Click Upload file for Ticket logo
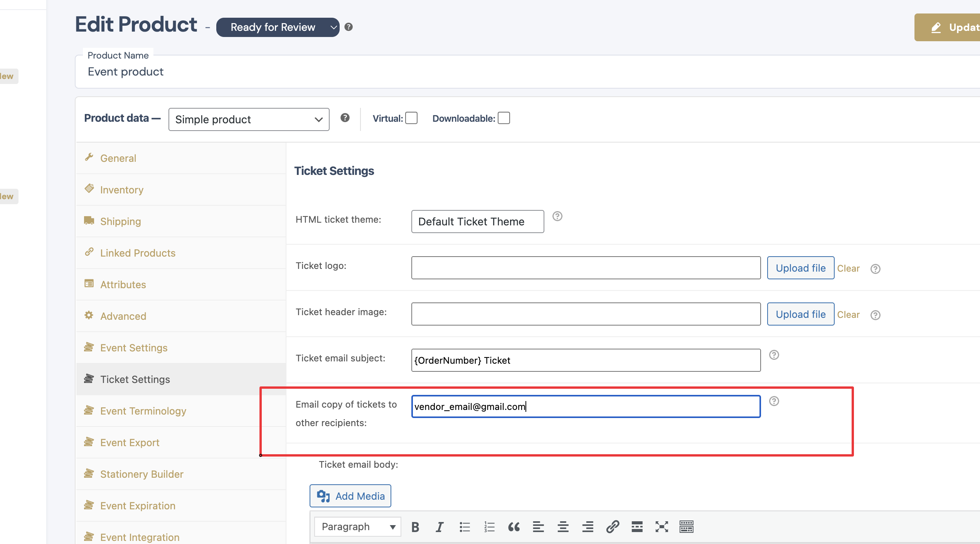This screenshot has width=980, height=544. click(800, 268)
